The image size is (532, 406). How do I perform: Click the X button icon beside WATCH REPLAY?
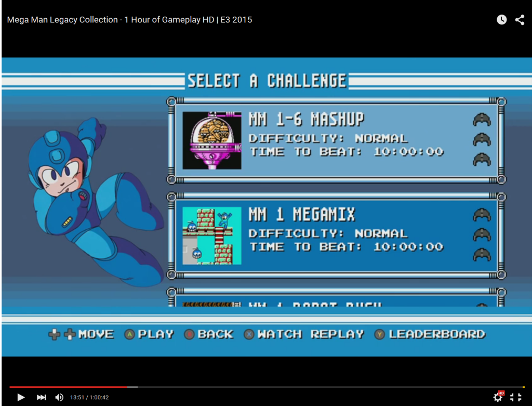click(249, 335)
